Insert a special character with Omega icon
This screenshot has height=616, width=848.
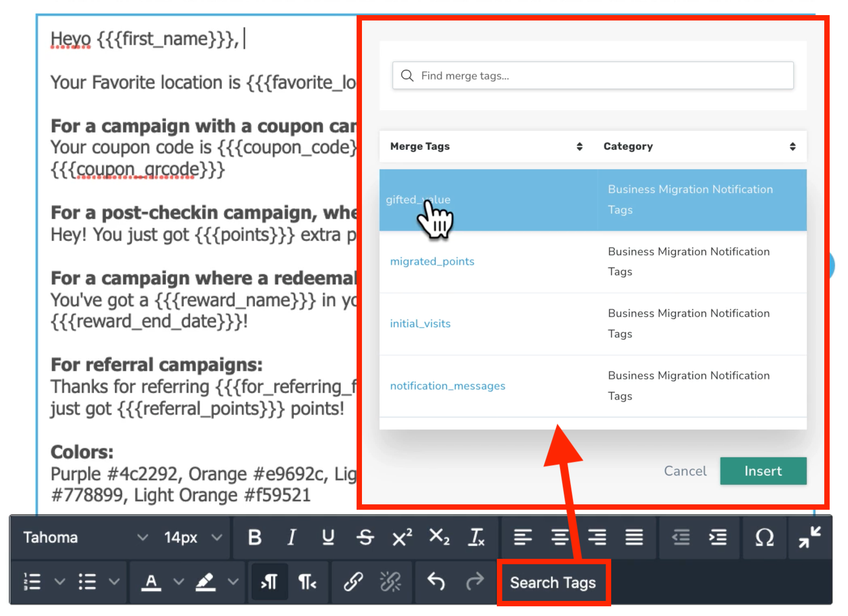point(764,537)
